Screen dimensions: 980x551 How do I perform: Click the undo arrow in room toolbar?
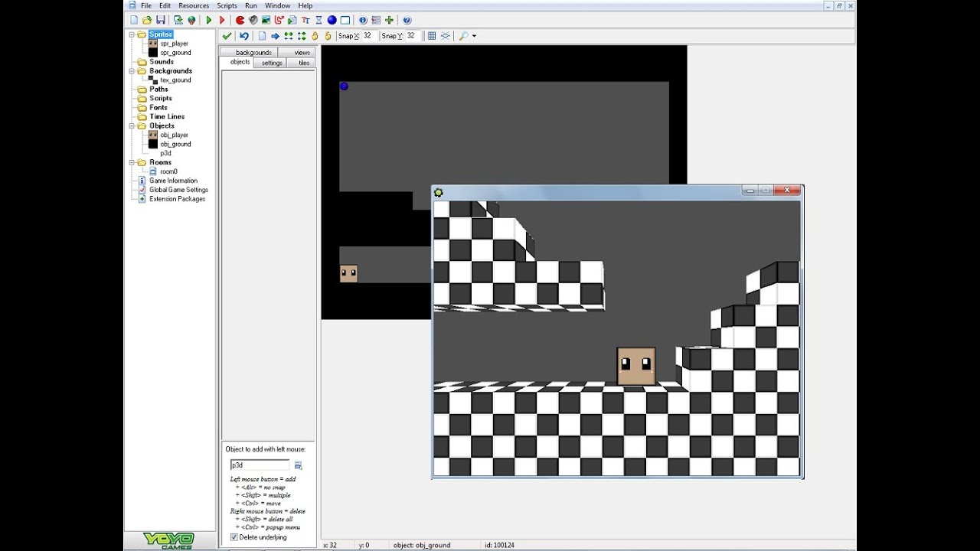(x=243, y=36)
